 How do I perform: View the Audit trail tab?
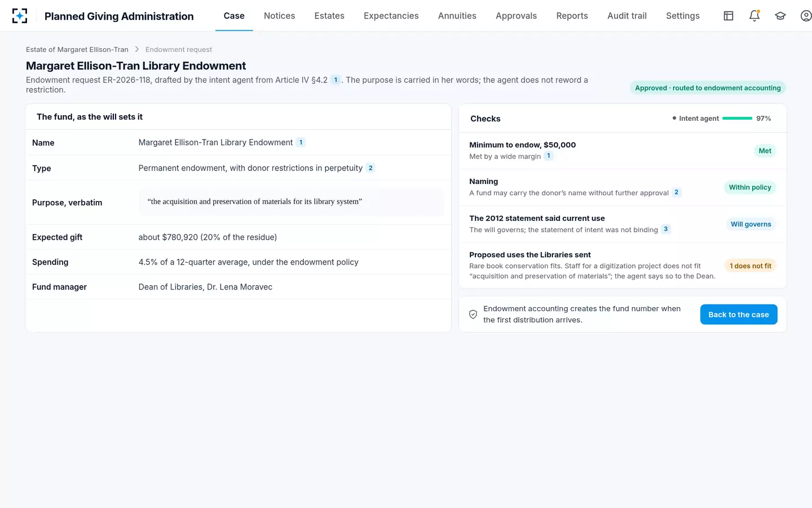(x=627, y=16)
